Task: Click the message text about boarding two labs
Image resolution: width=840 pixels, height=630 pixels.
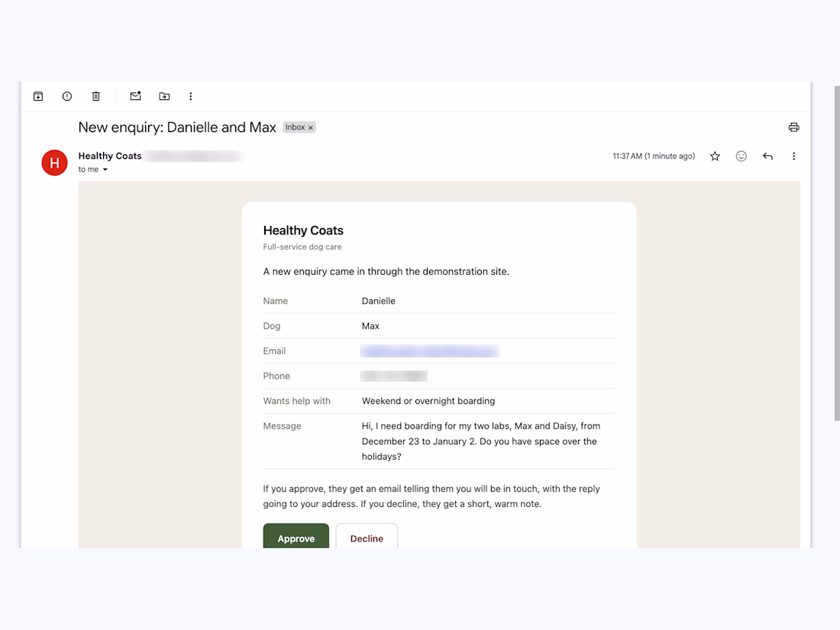Action: 480,441
